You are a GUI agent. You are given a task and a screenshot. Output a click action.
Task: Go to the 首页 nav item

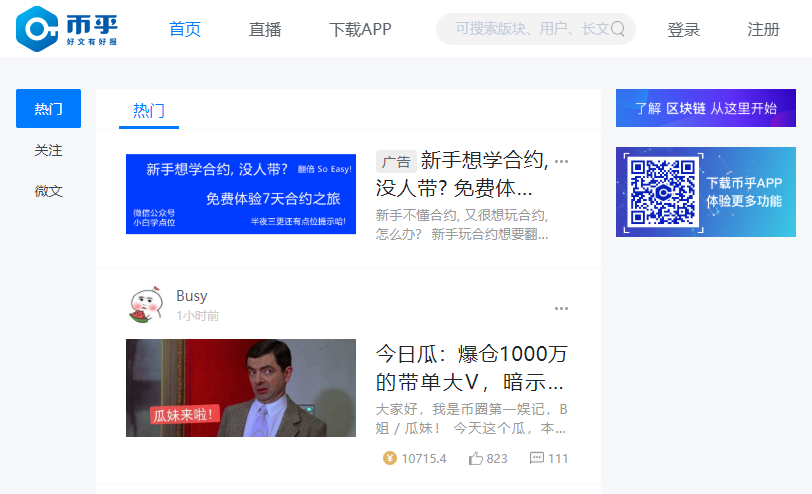coord(185,29)
